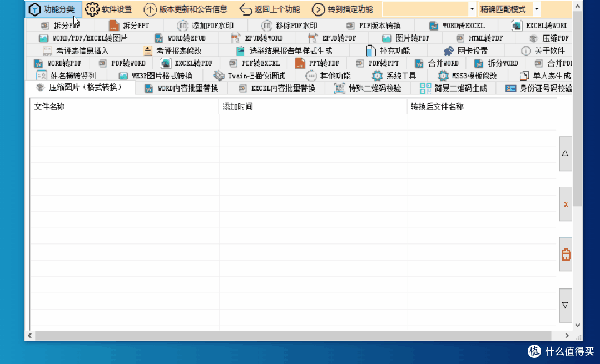Open the 功能分类 menu
The width and height of the screenshot is (600, 364).
(53, 9)
